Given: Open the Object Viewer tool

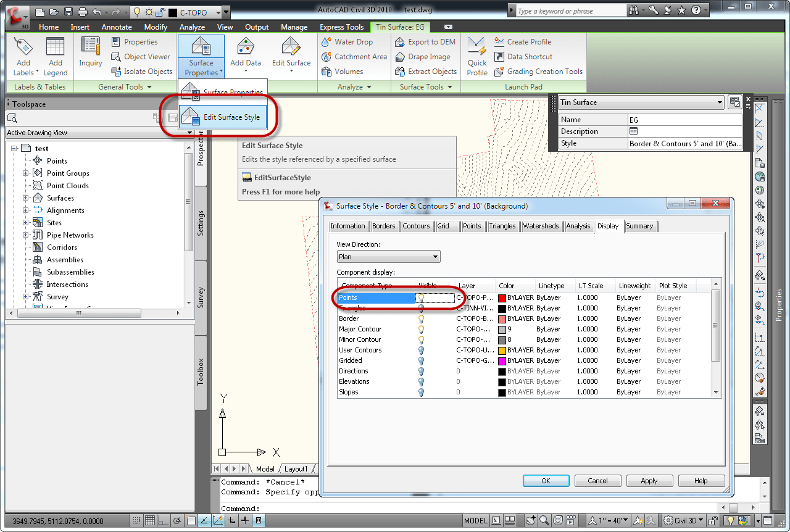Looking at the screenshot, I should point(141,57).
